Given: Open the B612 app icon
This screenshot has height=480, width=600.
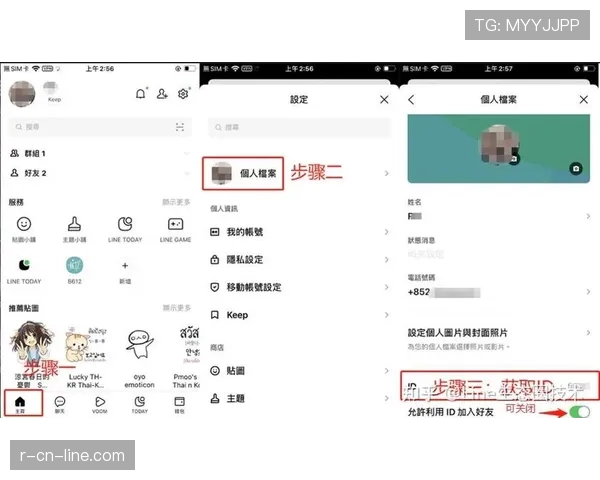Looking at the screenshot, I should 74,265.
